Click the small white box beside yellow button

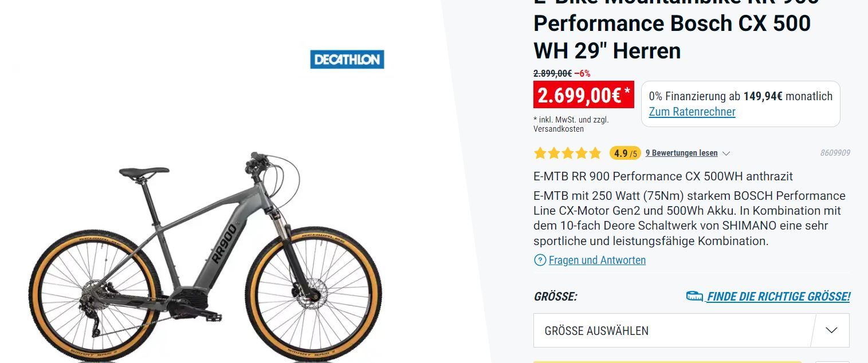(832, 361)
